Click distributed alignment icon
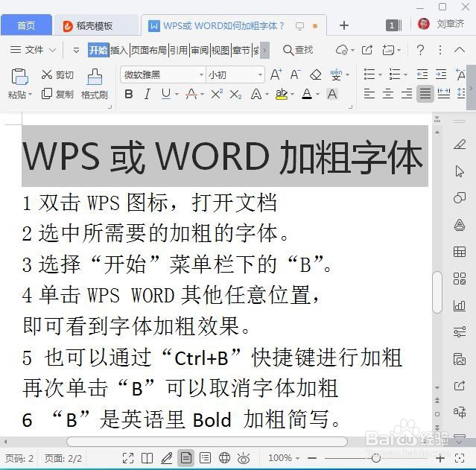The width and height of the screenshot is (476, 470). (x=443, y=94)
